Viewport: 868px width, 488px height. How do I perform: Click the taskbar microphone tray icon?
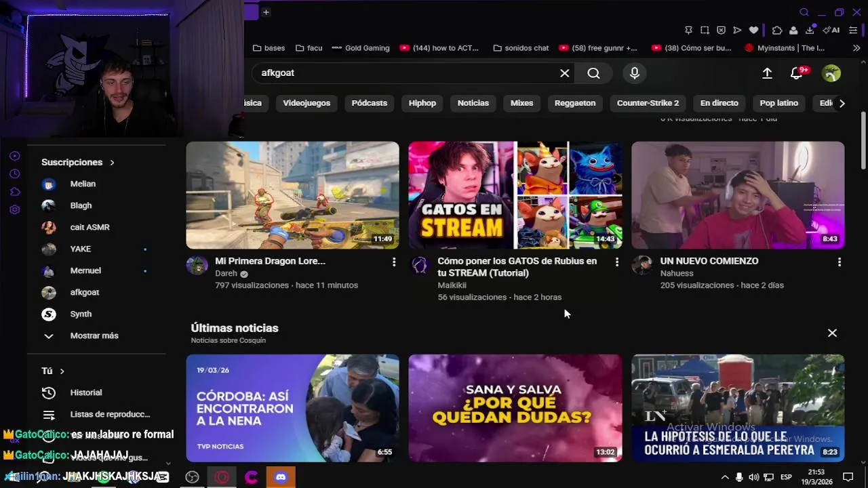[x=739, y=477]
